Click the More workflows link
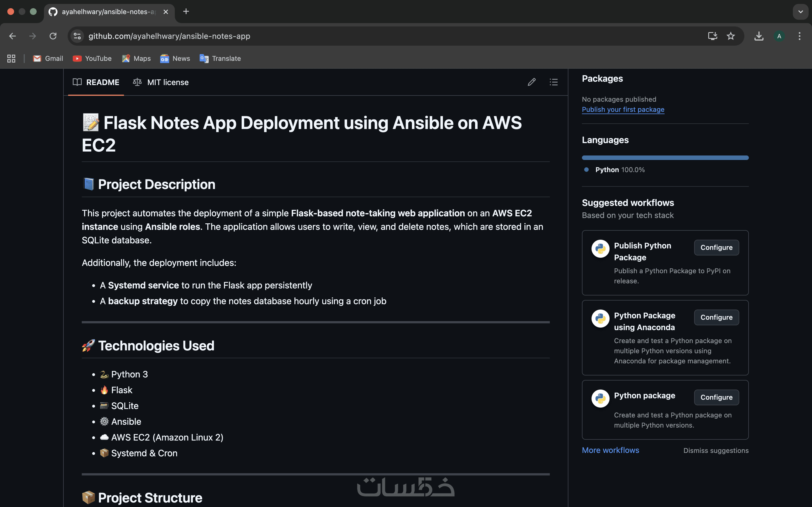Screen dimensions: 812x507 point(610,450)
